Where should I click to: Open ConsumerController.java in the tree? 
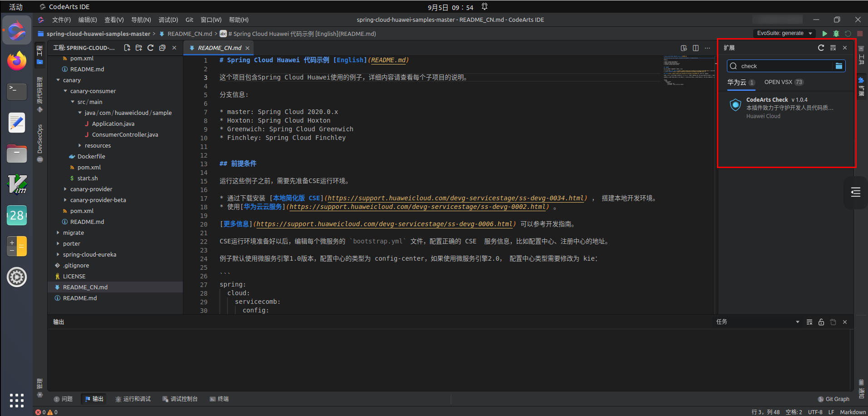coord(125,135)
